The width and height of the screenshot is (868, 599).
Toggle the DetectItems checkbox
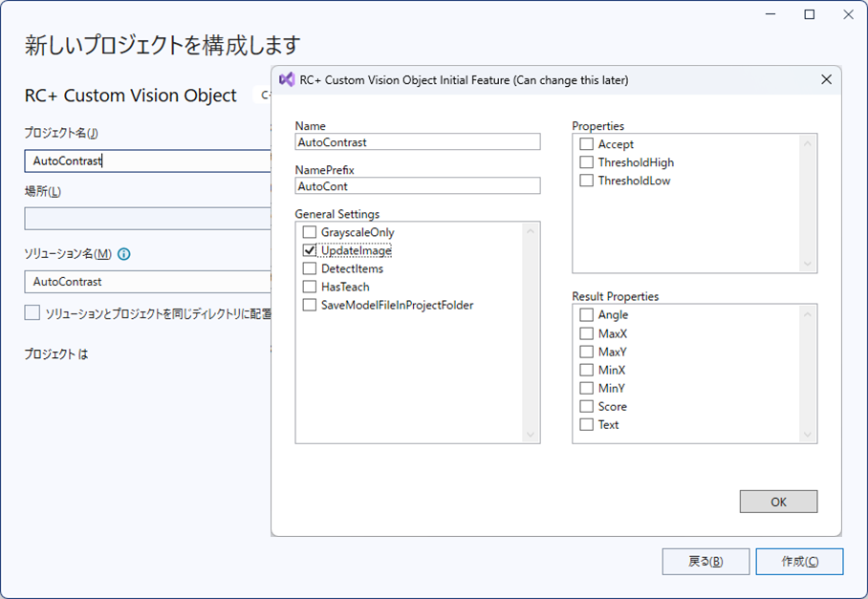click(310, 268)
